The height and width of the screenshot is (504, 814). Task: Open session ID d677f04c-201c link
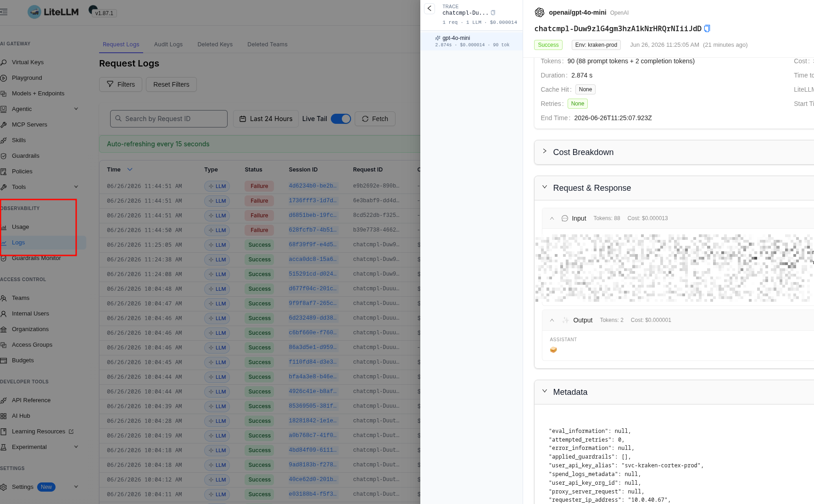[x=313, y=289]
